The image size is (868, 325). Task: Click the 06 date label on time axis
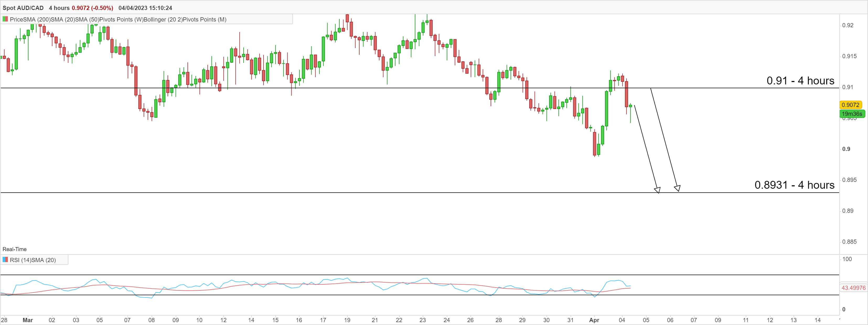point(670,320)
